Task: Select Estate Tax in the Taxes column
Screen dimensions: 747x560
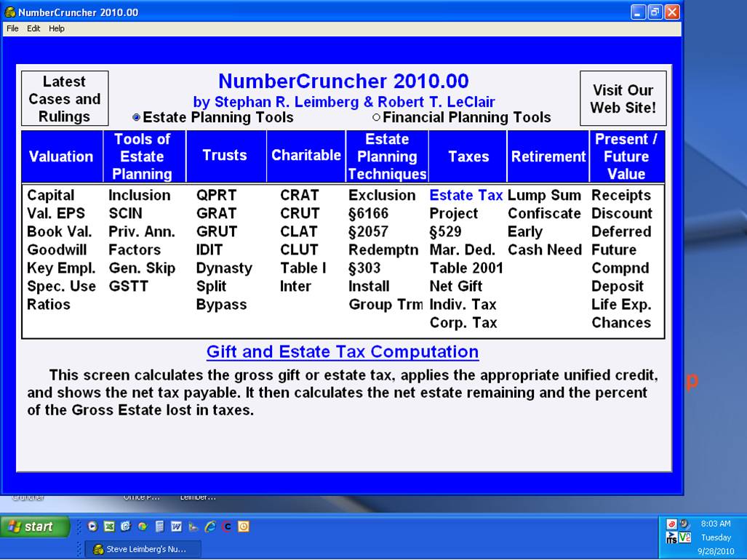Action: tap(466, 196)
